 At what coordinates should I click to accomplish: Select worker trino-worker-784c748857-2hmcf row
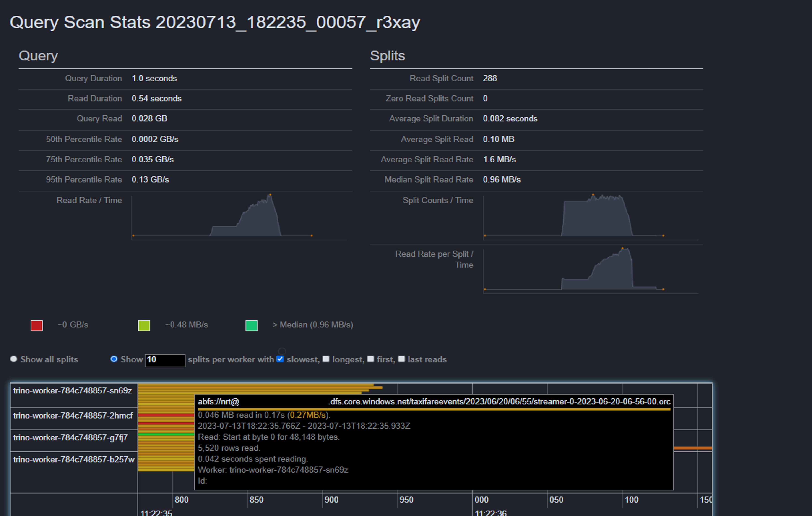coord(73,415)
